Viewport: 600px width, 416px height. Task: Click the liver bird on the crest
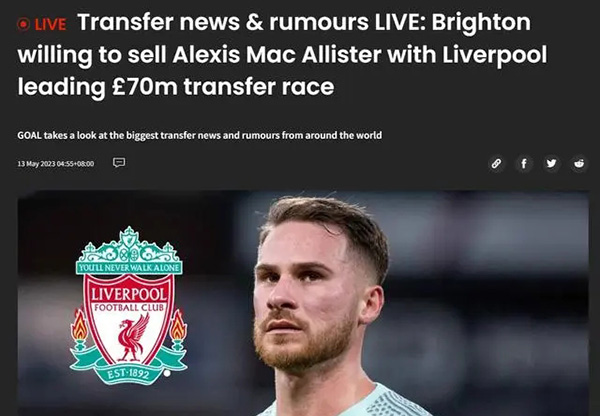pos(132,338)
